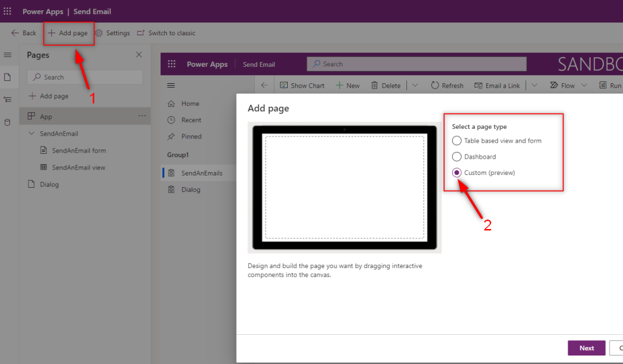Open the SendAnEmail form page item
The image size is (623, 364).
pos(78,150)
